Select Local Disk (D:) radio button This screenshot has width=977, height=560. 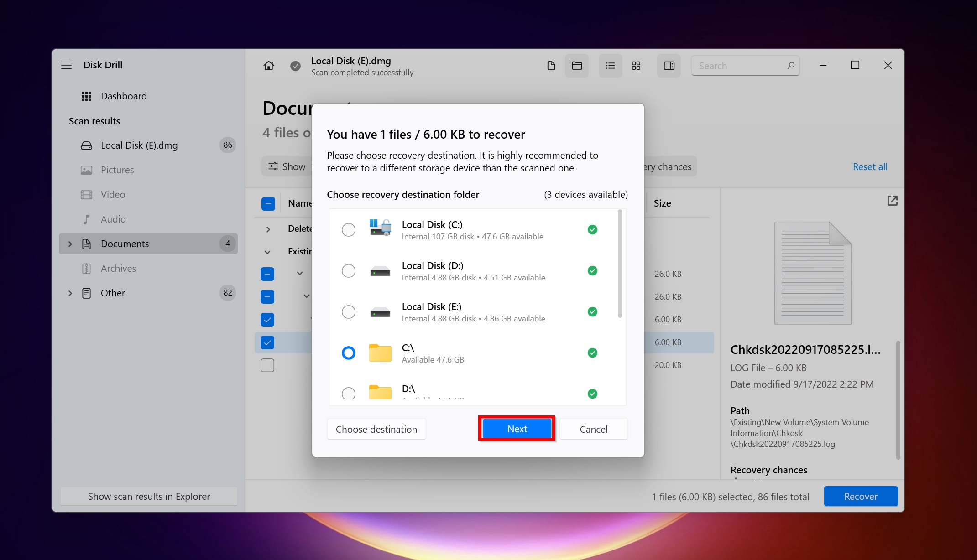click(x=348, y=270)
